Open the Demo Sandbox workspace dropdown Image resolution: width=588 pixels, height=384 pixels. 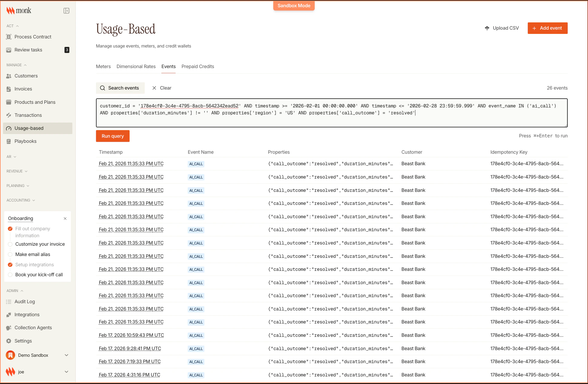click(66, 355)
